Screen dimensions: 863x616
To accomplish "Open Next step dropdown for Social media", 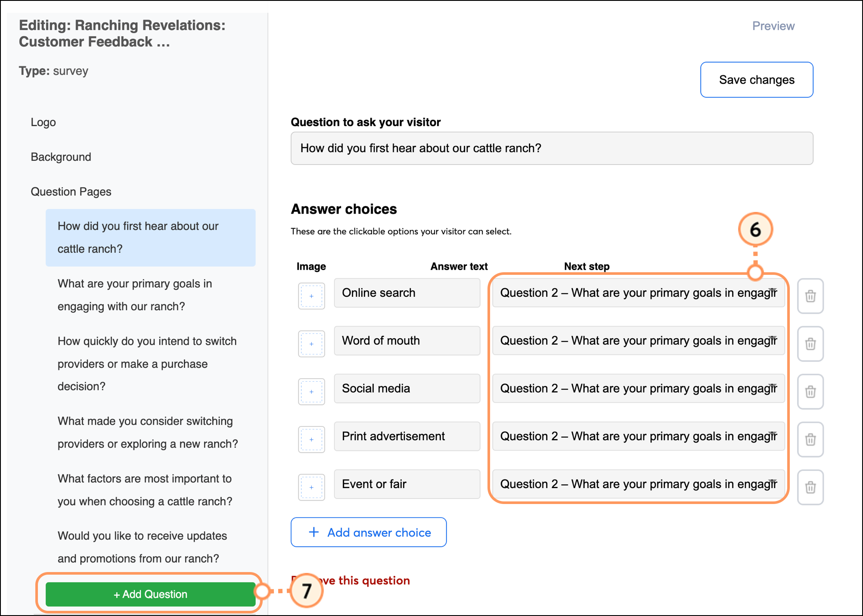I will click(638, 389).
